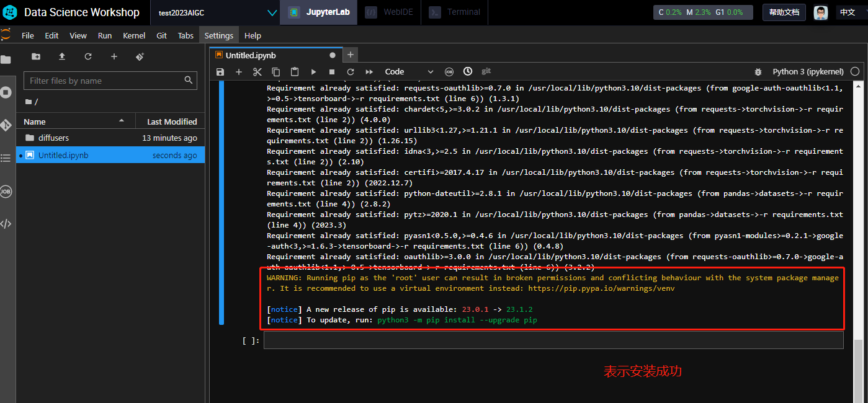Save the Untitled.ipynb notebook
868x403 pixels.
pyautogui.click(x=220, y=71)
